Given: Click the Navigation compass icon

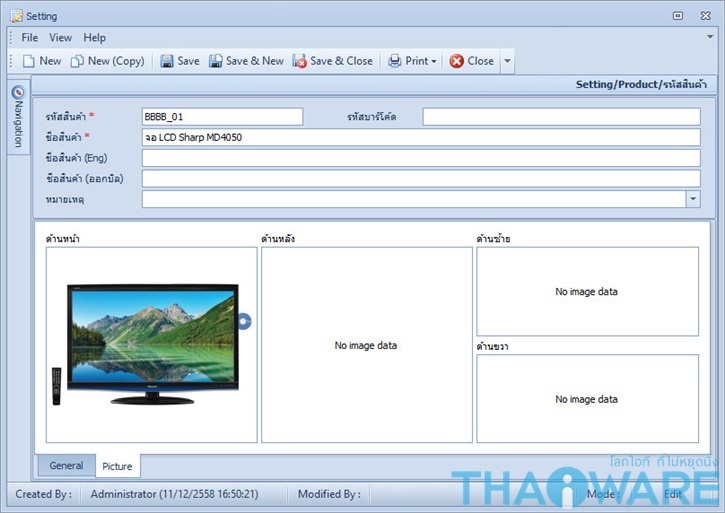Looking at the screenshot, I should tap(18, 92).
